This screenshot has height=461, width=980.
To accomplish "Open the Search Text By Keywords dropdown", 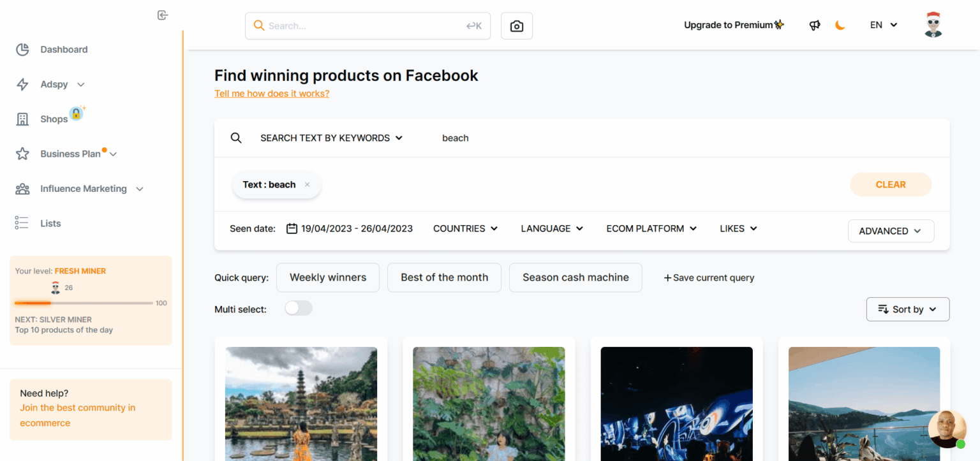I will pyautogui.click(x=332, y=138).
